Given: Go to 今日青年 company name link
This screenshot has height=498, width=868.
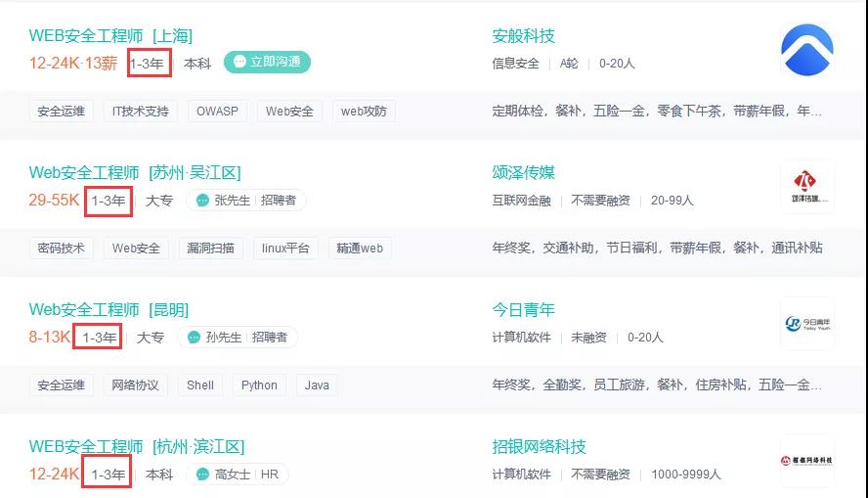Looking at the screenshot, I should [523, 310].
